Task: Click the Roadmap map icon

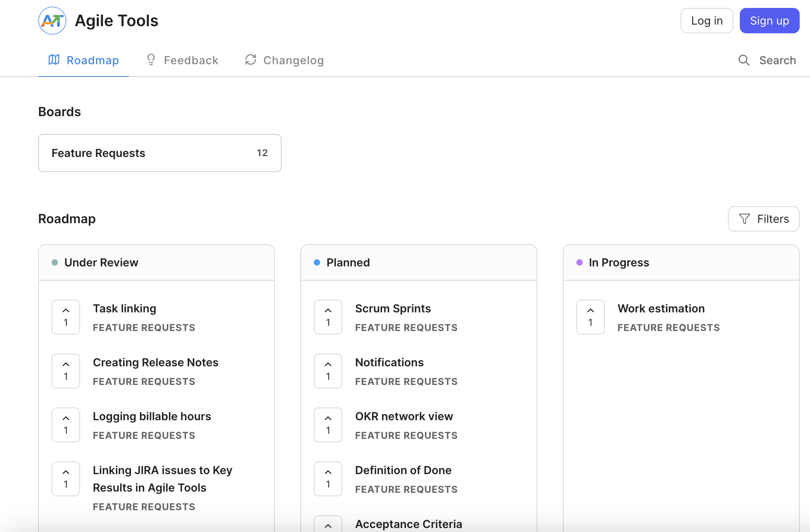Action: tap(54, 60)
